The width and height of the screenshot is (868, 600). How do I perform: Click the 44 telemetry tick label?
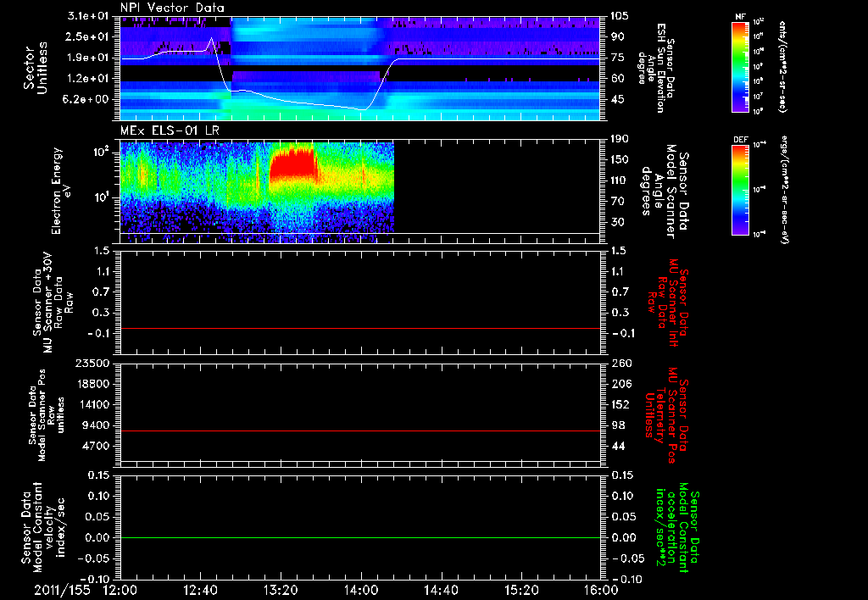tap(618, 446)
